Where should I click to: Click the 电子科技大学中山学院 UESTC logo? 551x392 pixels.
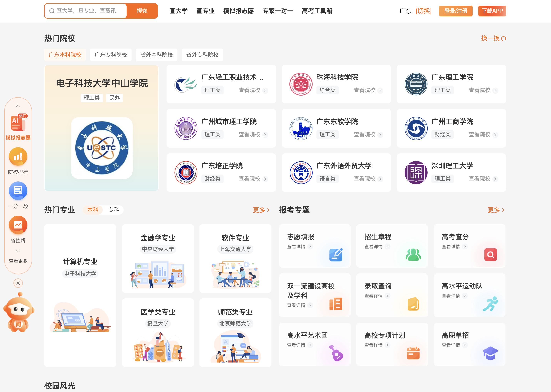(x=102, y=148)
